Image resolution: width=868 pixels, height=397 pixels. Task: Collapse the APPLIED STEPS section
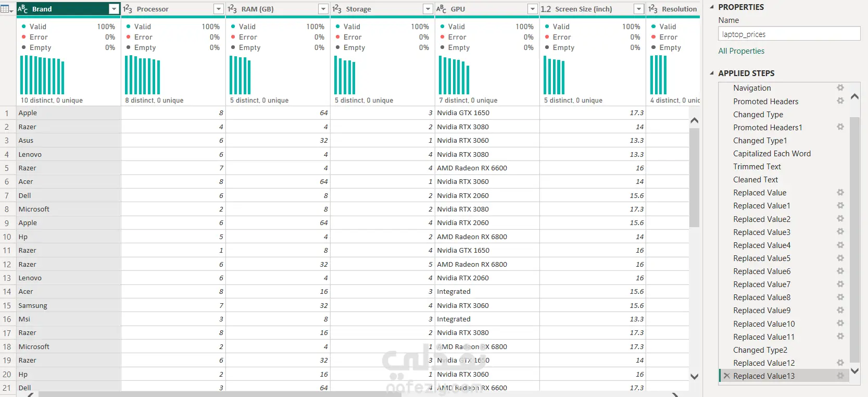712,73
